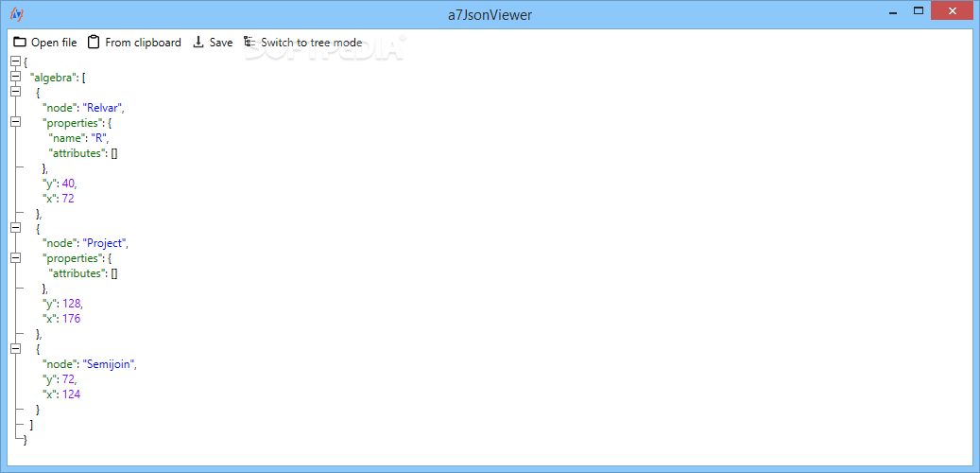Select the "Relvar" value text
This screenshot has height=473, width=980.
pyautogui.click(x=102, y=108)
